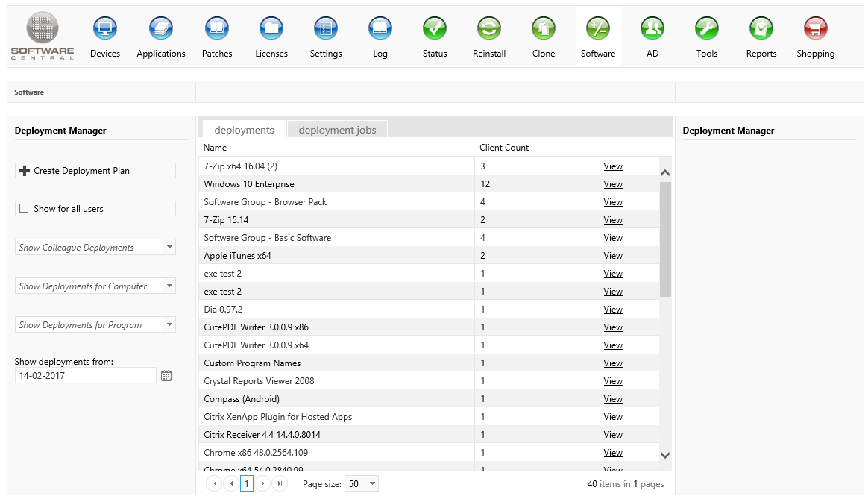Switch to the deployment jobs tab

[x=337, y=130]
